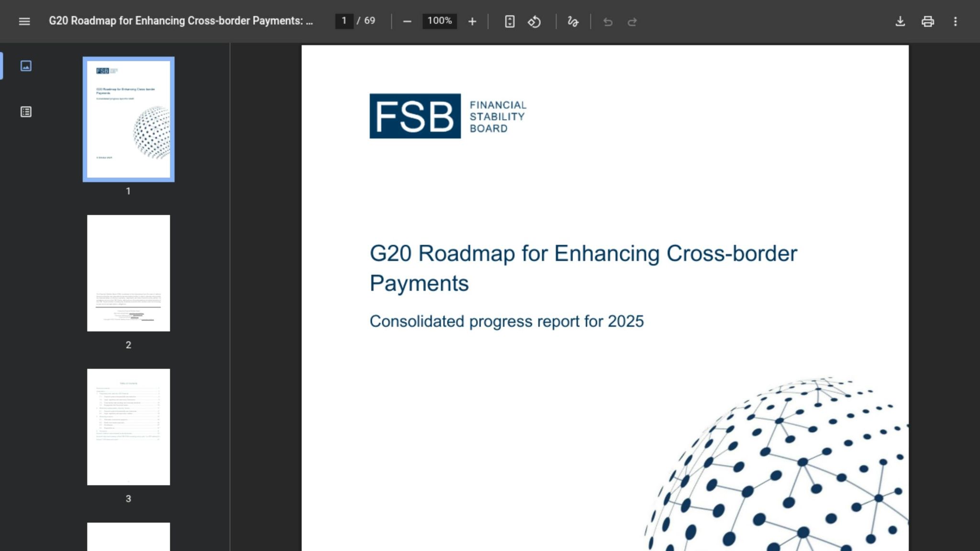Click 'Consolidated progress report for 2025' subtitle
Viewport: 980px width, 551px height.
pyautogui.click(x=507, y=321)
